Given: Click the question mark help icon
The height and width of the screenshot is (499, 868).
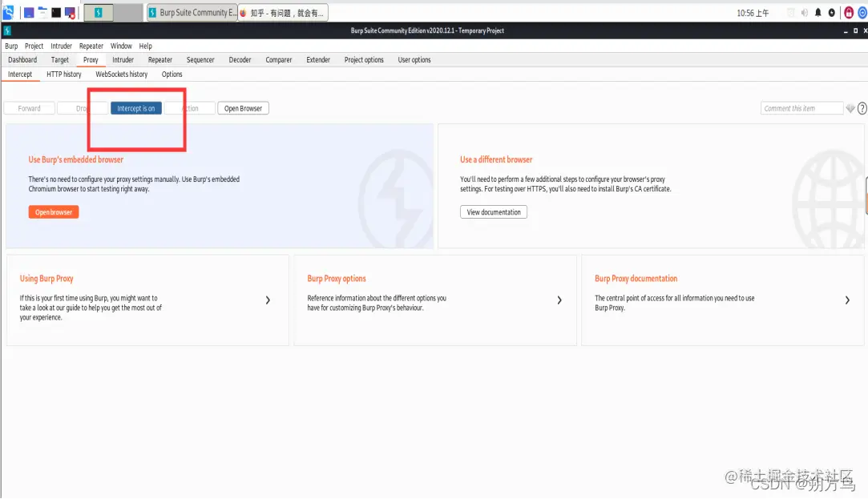Looking at the screenshot, I should click(862, 108).
